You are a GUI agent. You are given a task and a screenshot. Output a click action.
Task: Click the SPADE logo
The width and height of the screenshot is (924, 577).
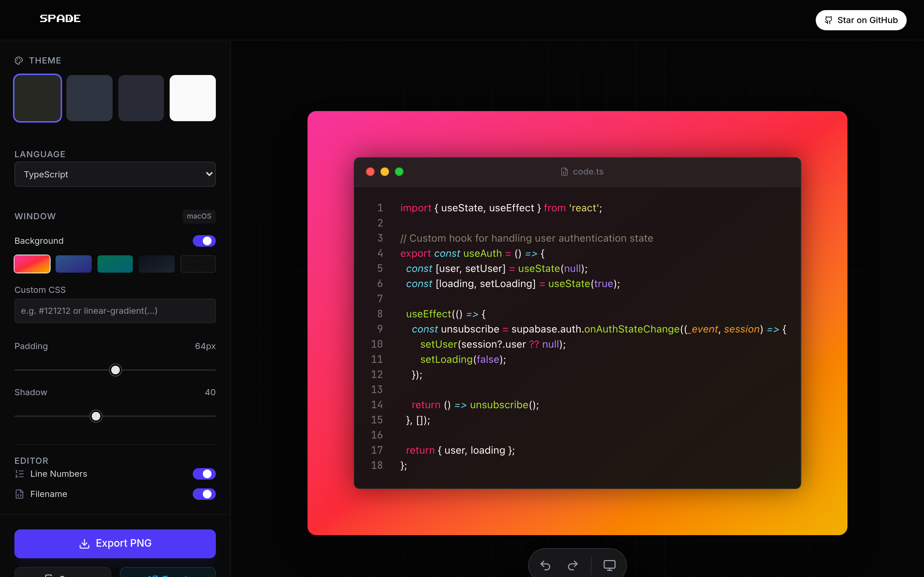click(60, 18)
